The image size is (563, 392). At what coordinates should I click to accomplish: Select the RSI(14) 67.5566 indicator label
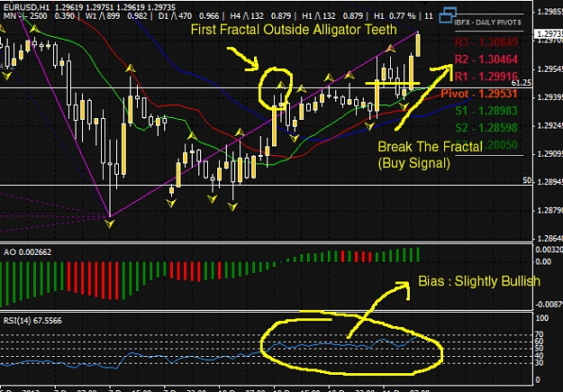coord(32,320)
